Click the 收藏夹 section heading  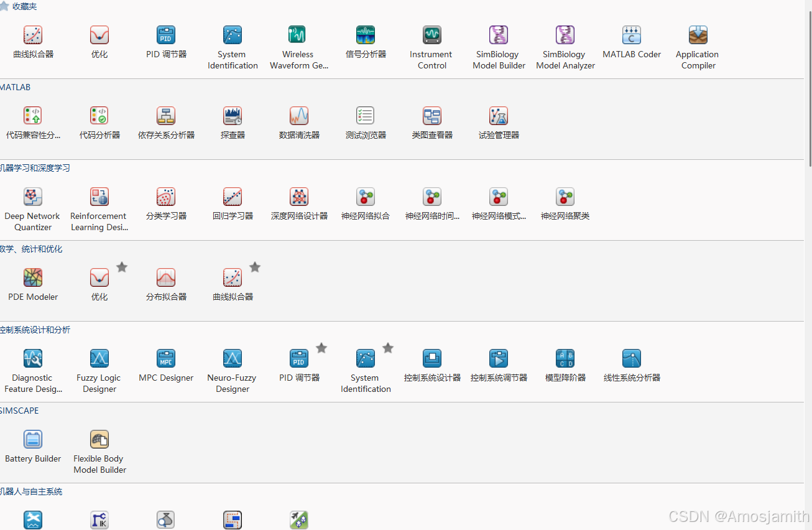pyautogui.click(x=24, y=6)
